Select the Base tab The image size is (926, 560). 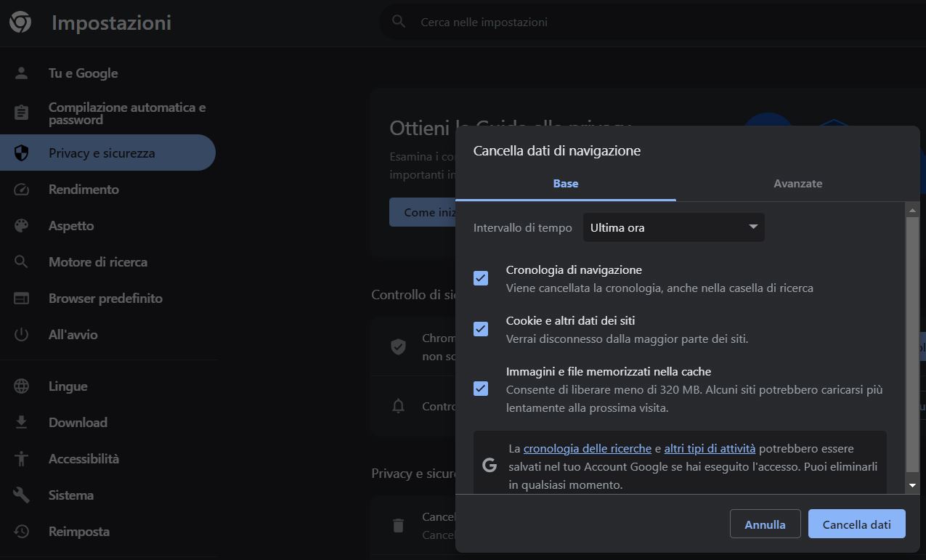tap(566, 184)
